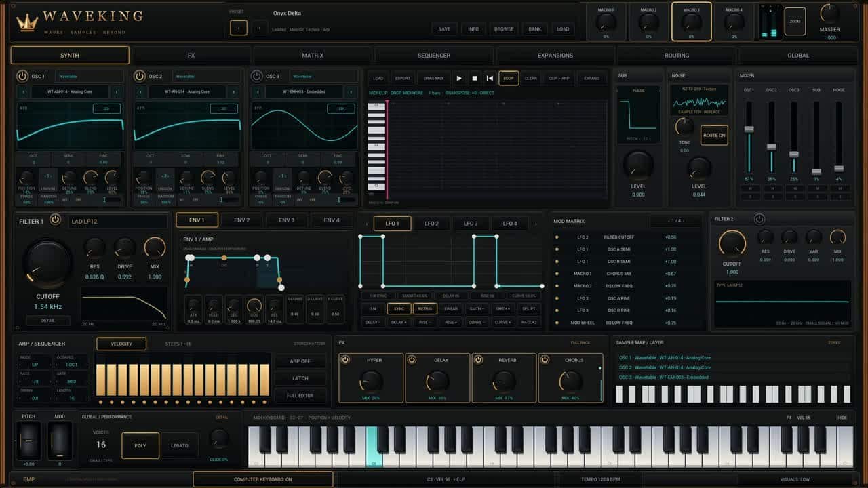Toggle LFO SYNC button

pos(399,308)
